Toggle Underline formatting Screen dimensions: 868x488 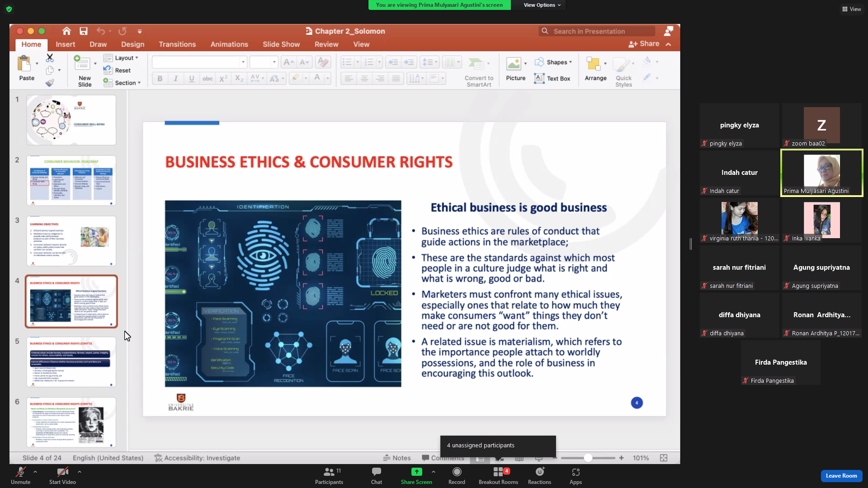point(192,78)
